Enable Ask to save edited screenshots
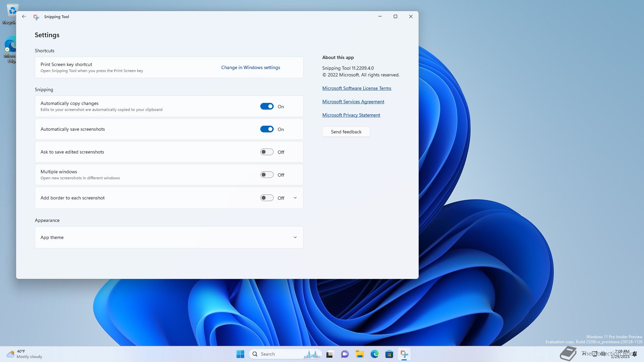This screenshot has height=362, width=644. [x=267, y=152]
